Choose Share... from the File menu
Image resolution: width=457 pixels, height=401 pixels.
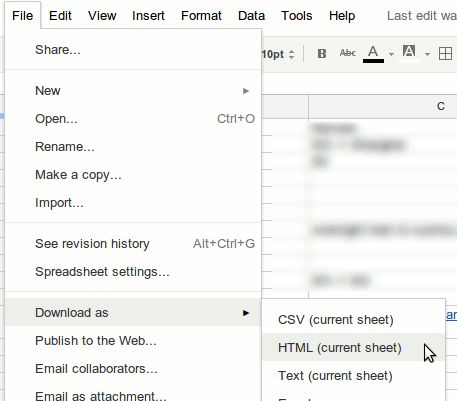pyautogui.click(x=133, y=50)
